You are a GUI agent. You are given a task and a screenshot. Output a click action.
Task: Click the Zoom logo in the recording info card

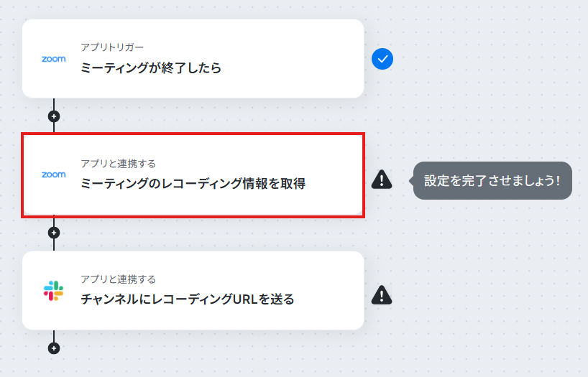pyautogui.click(x=54, y=174)
